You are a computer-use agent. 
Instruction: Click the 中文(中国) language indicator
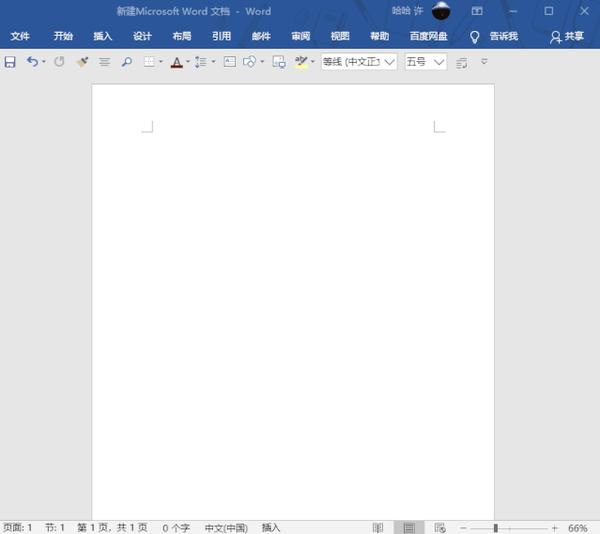[x=226, y=528]
